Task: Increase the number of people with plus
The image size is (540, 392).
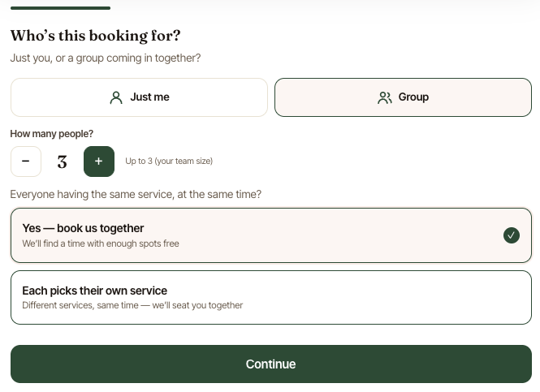Action: (99, 162)
